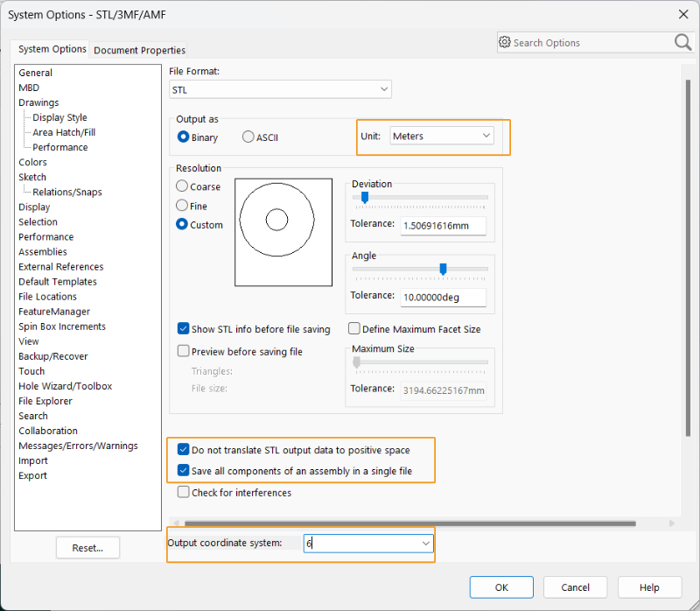Screen dimensions: 700x611
Task: Select Coarse resolution
Action: [x=182, y=186]
